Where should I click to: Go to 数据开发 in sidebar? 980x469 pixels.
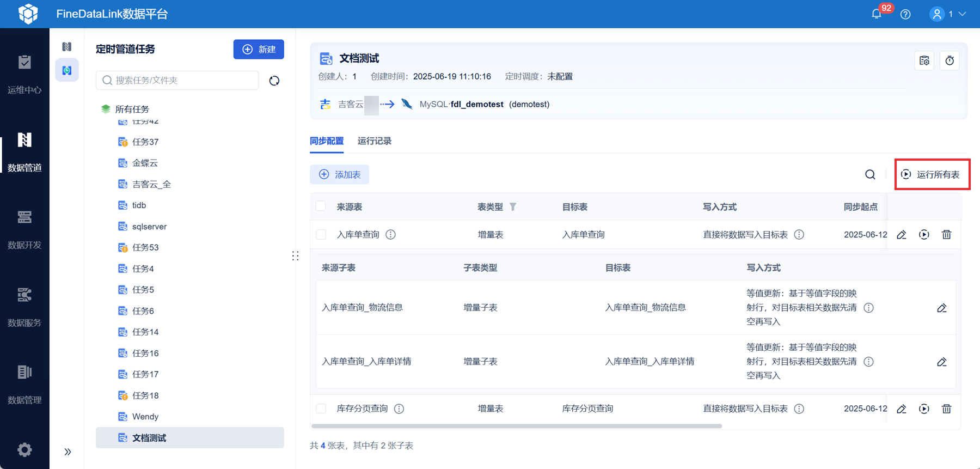[x=24, y=230]
